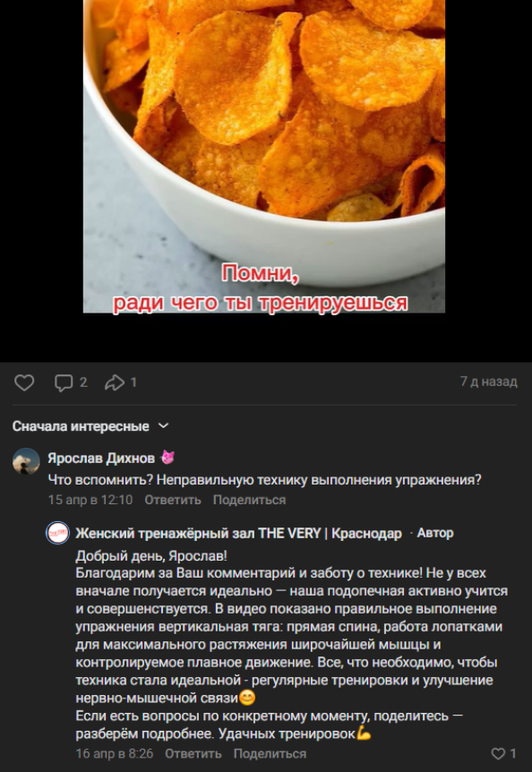Reply to the gym's comment via Ответить

point(193,753)
